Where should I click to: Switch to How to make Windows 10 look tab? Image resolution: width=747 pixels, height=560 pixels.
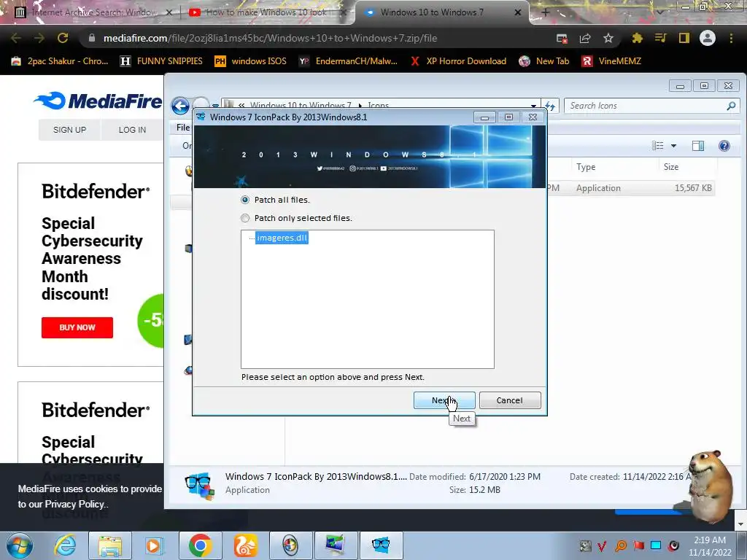click(267, 12)
